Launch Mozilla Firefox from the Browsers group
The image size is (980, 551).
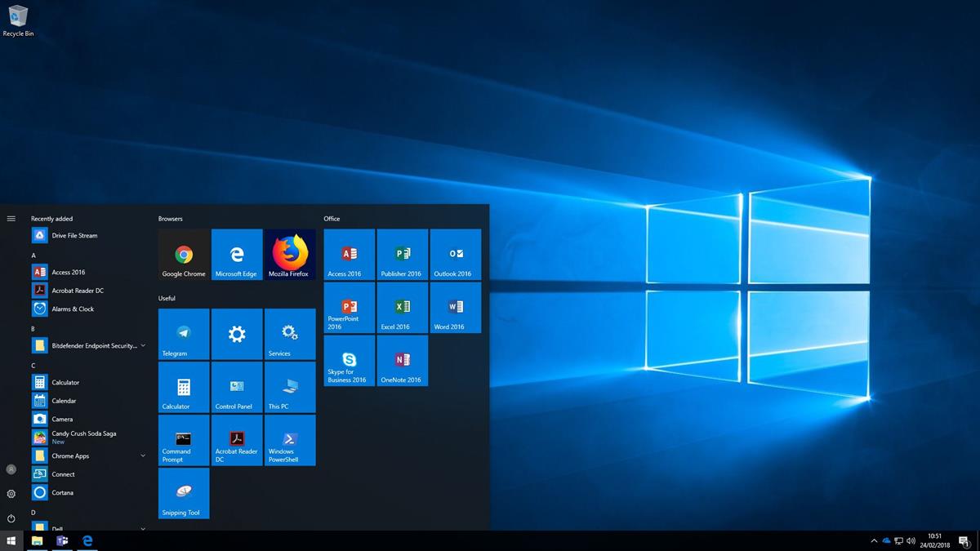pos(289,254)
